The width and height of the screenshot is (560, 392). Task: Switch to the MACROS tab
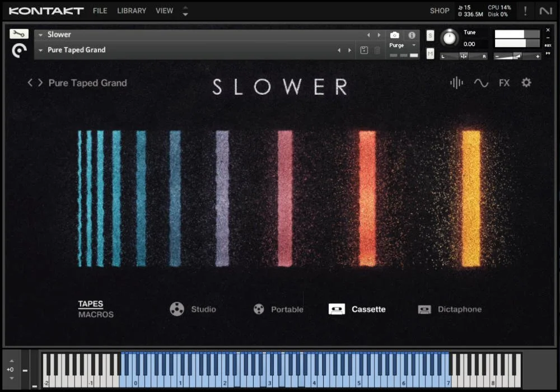(x=96, y=315)
